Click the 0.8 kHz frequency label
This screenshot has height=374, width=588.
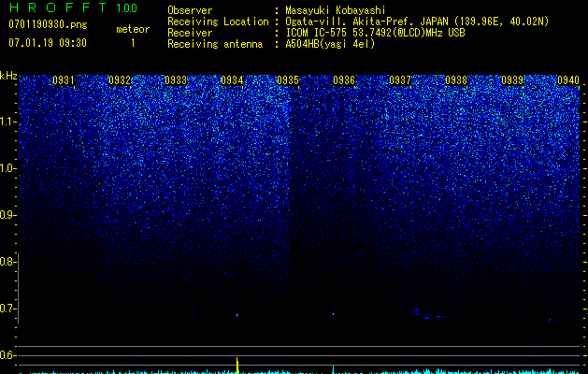pos(7,262)
